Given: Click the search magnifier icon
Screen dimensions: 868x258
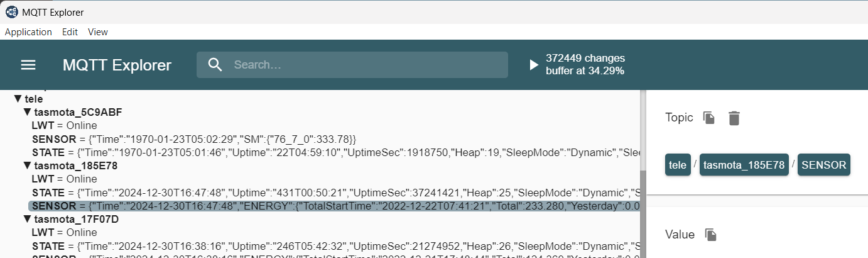Looking at the screenshot, I should click(215, 65).
